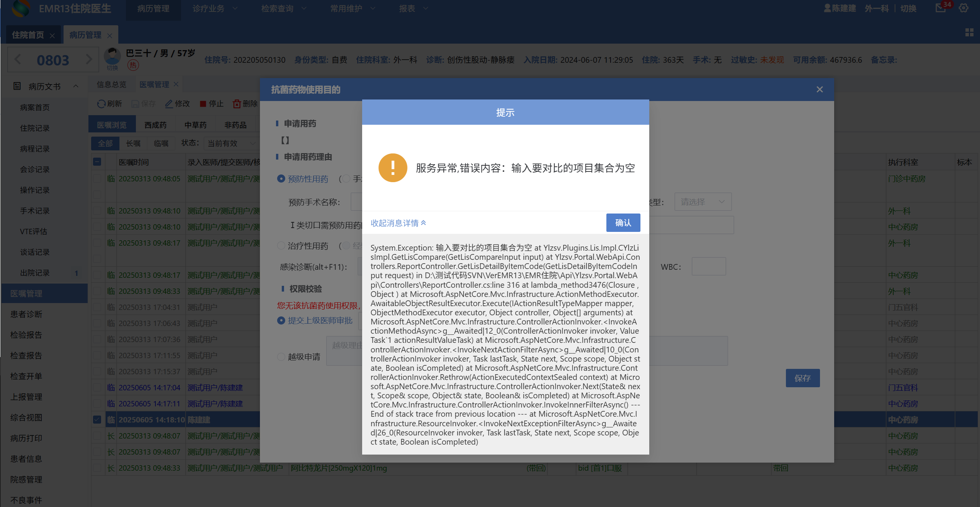Select the 越级申请 radio option
Image resolution: width=980 pixels, height=507 pixels.
pos(281,357)
